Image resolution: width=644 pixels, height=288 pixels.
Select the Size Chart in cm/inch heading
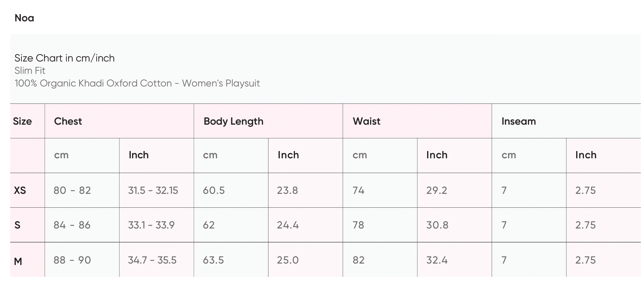click(64, 58)
